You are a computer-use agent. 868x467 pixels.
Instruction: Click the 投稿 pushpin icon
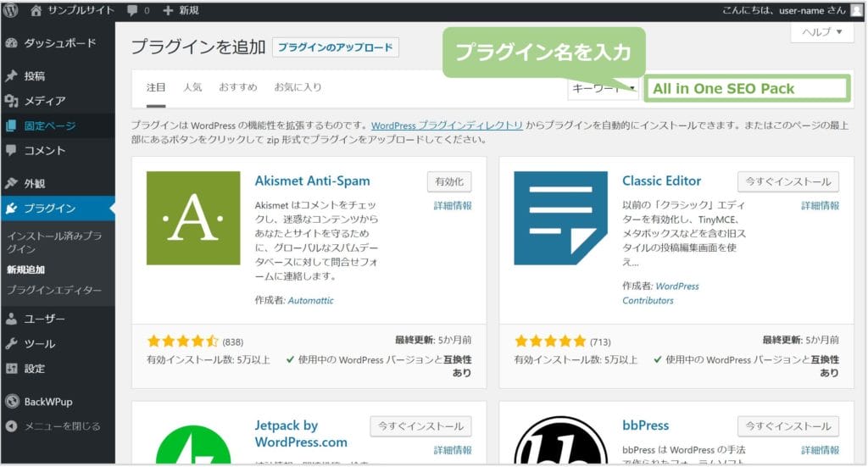coord(11,75)
